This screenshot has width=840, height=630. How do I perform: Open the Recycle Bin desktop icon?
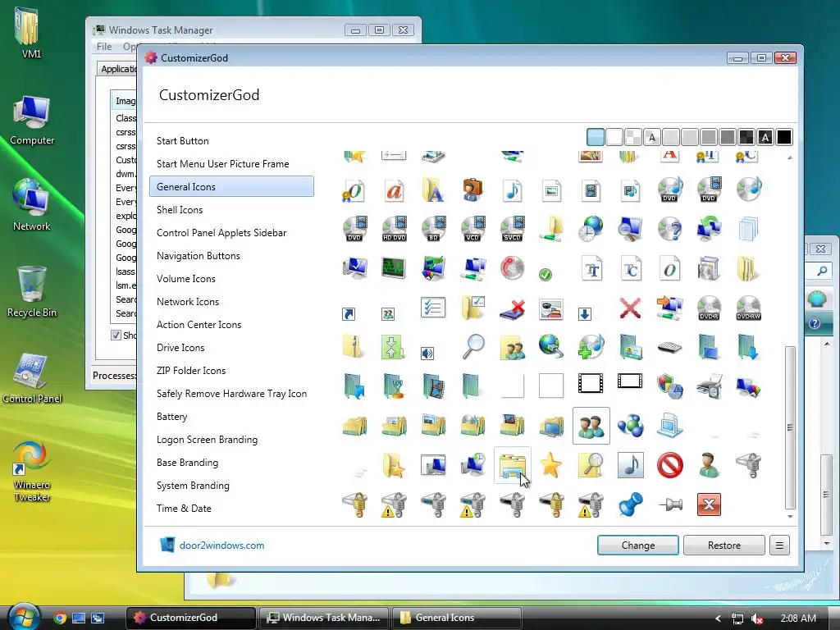(32, 293)
